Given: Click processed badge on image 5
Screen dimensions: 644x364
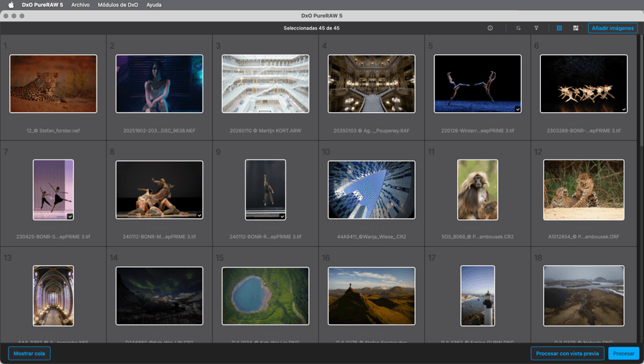Looking at the screenshot, I should click(x=517, y=109).
